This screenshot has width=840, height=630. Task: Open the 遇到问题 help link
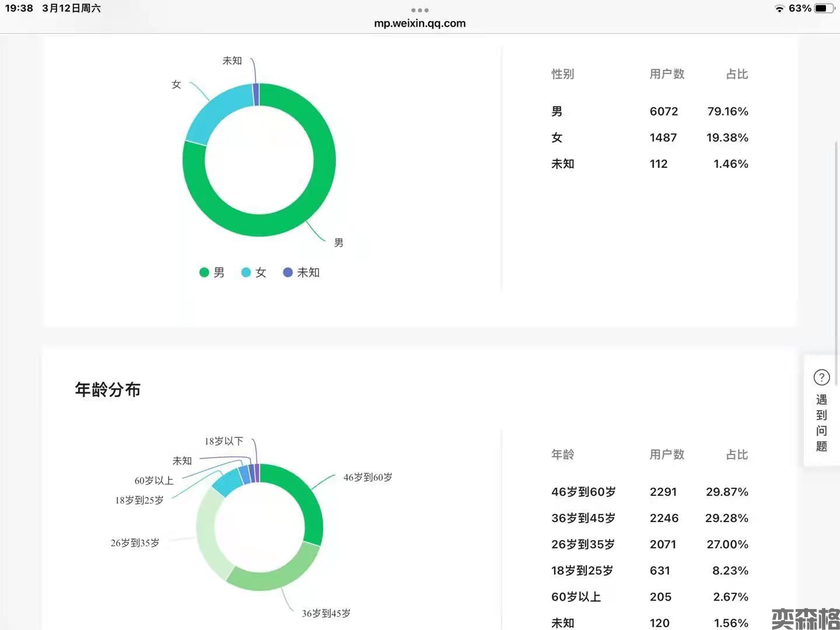pyautogui.click(x=821, y=423)
